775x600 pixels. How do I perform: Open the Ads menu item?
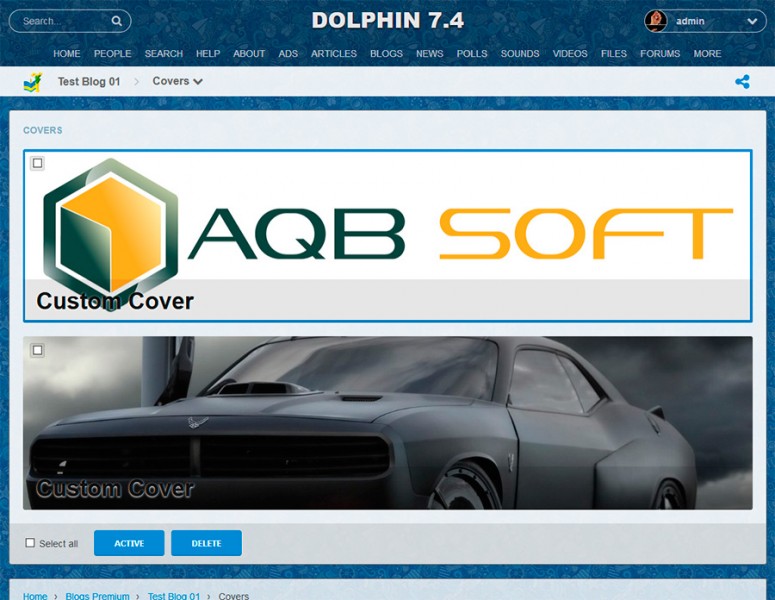(x=288, y=53)
